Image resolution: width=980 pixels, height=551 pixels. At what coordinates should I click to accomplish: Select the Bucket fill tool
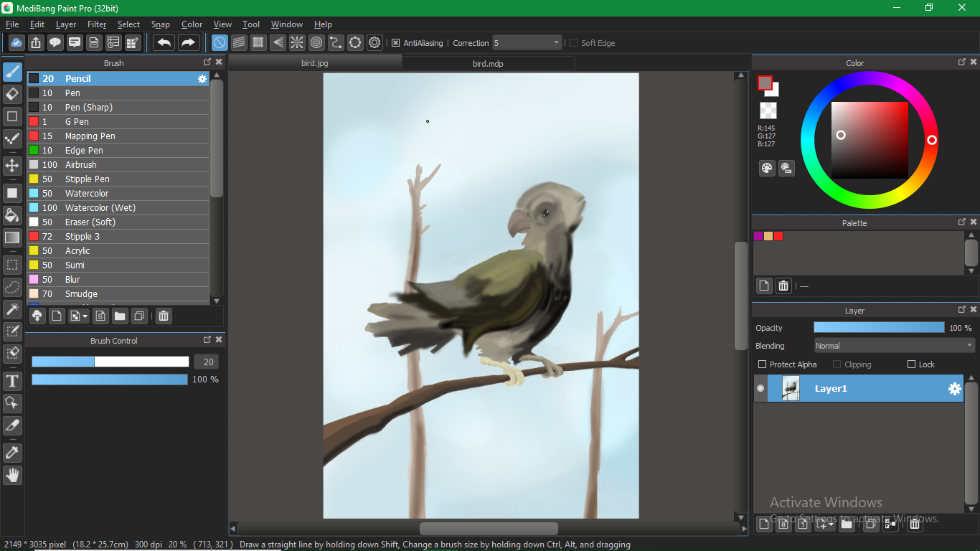12,215
